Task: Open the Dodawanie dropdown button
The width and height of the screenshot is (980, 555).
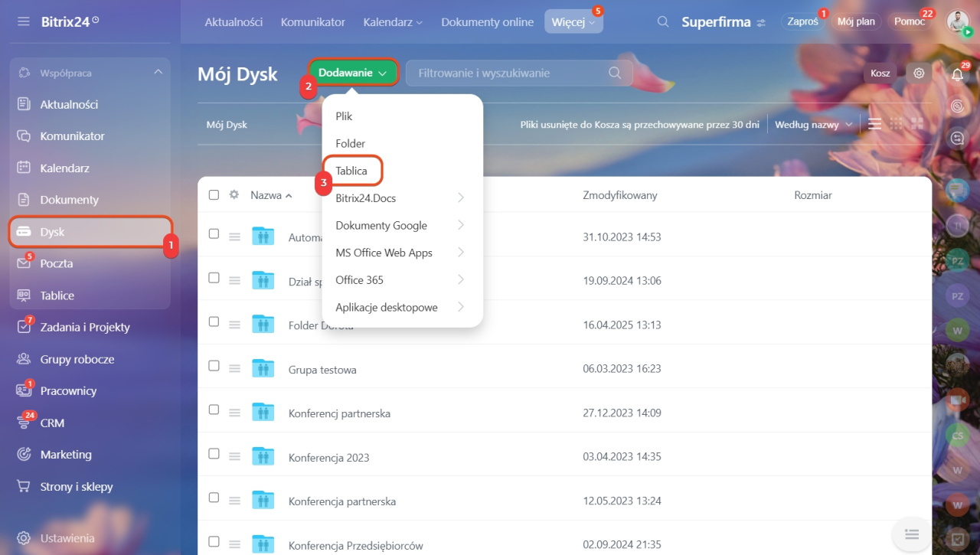Action: (353, 73)
